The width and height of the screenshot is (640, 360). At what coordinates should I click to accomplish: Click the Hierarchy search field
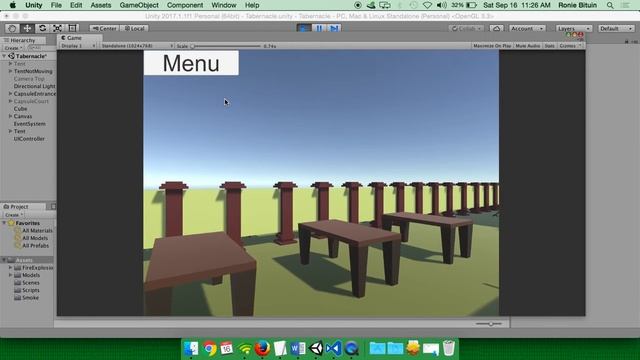tap(40, 48)
